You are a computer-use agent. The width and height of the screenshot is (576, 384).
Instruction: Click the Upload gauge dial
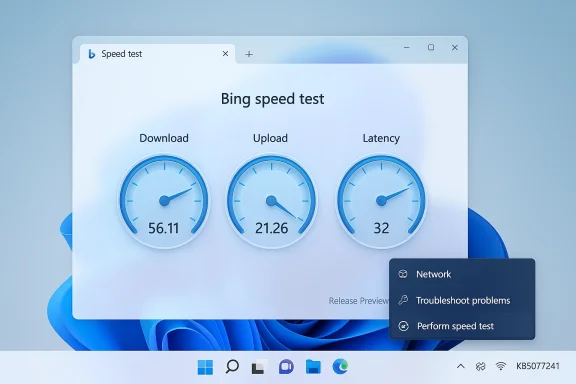click(271, 201)
